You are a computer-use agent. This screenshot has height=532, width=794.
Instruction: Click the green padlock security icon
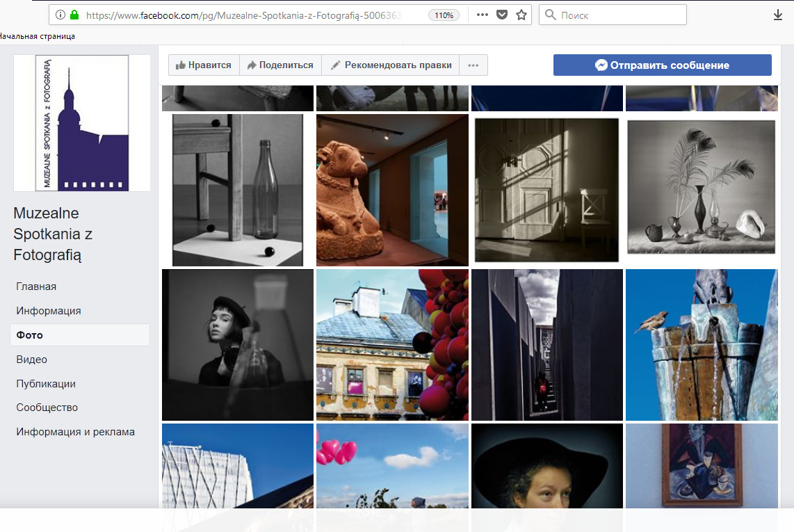[x=74, y=15]
